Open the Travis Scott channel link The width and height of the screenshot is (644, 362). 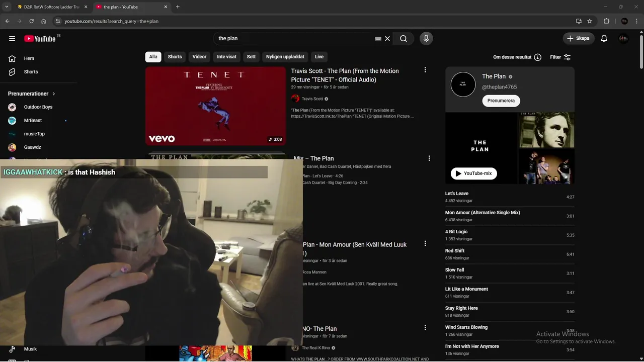point(312,99)
